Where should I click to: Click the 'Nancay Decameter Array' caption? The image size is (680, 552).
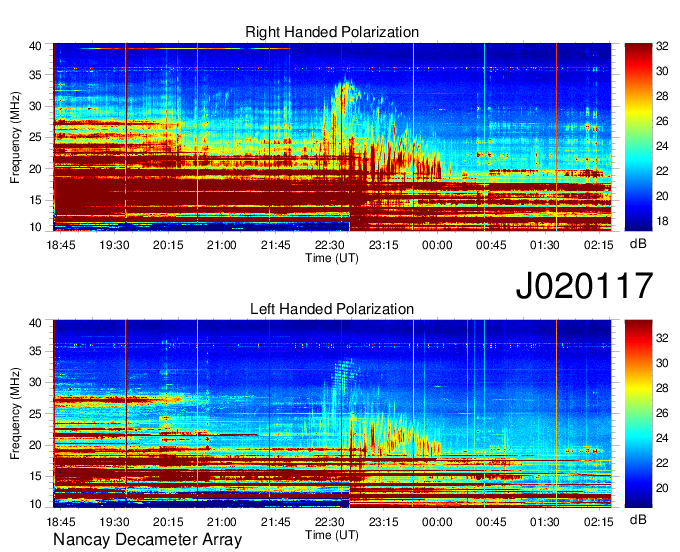[147, 539]
